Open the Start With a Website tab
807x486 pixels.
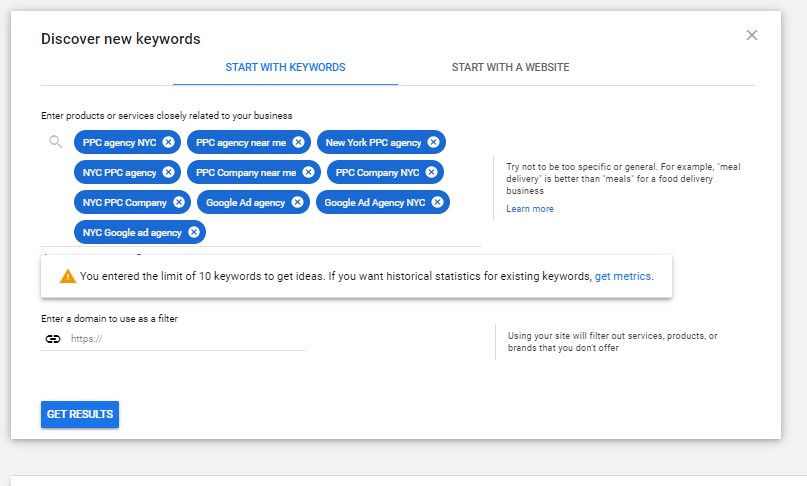[510, 67]
